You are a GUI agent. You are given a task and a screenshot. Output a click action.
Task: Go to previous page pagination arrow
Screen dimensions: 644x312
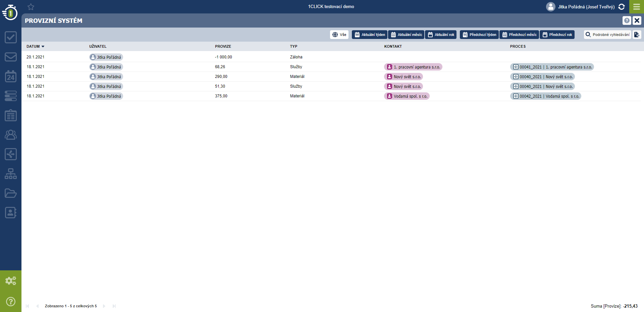[38, 306]
